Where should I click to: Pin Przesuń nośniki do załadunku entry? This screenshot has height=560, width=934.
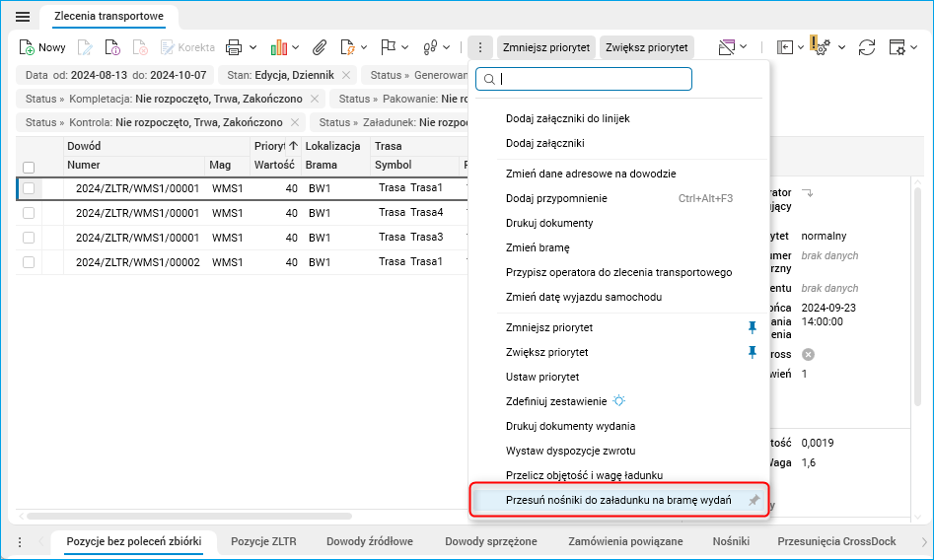[x=754, y=501]
